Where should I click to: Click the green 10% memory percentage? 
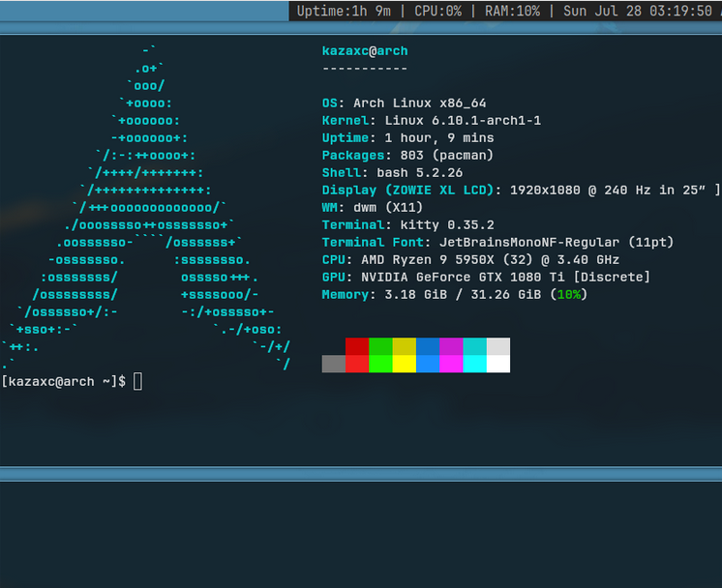click(x=569, y=294)
